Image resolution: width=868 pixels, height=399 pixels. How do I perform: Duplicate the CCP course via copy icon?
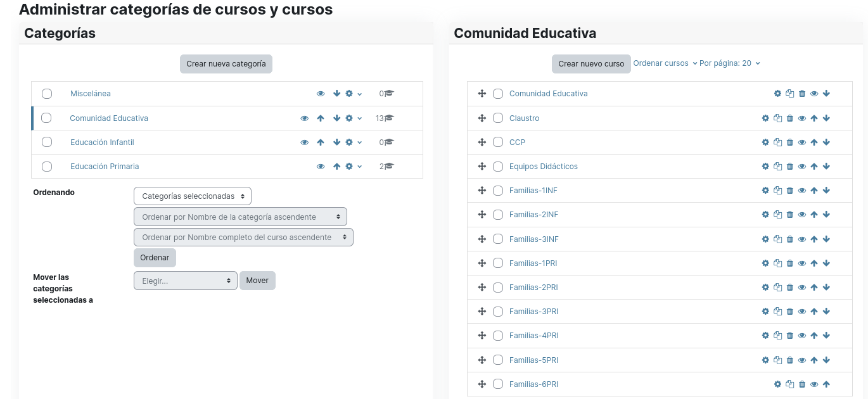777,142
